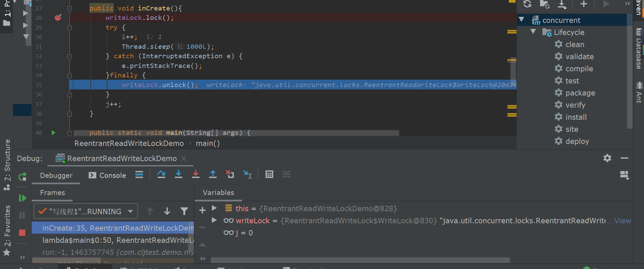
Task: Open the Structure tool window
Action: (7, 165)
